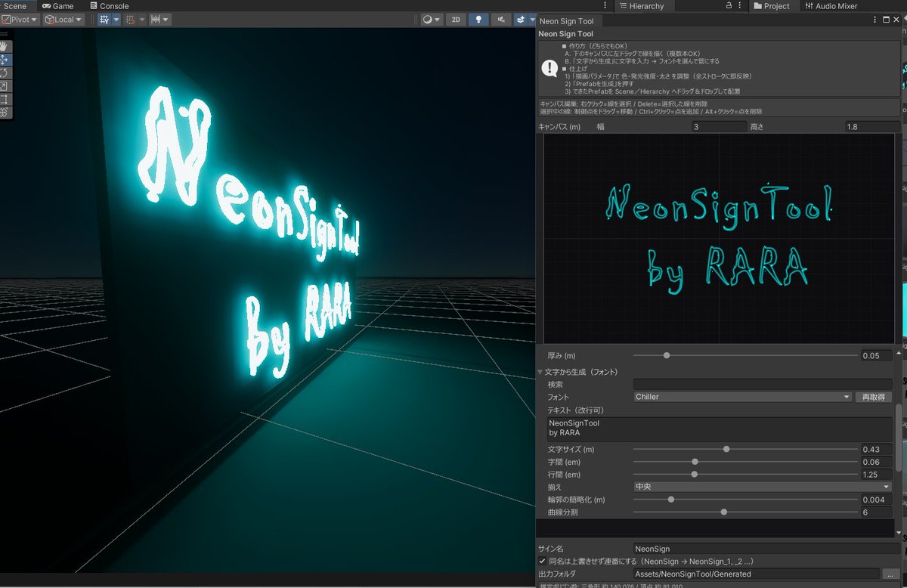The image size is (907, 588).
Task: Adjust the 曲線分割 curve subdivision slider
Action: click(x=745, y=512)
